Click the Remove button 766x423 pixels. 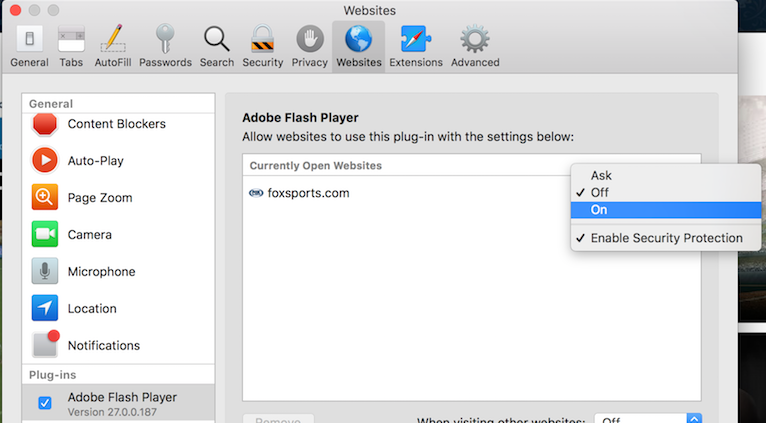point(278,420)
